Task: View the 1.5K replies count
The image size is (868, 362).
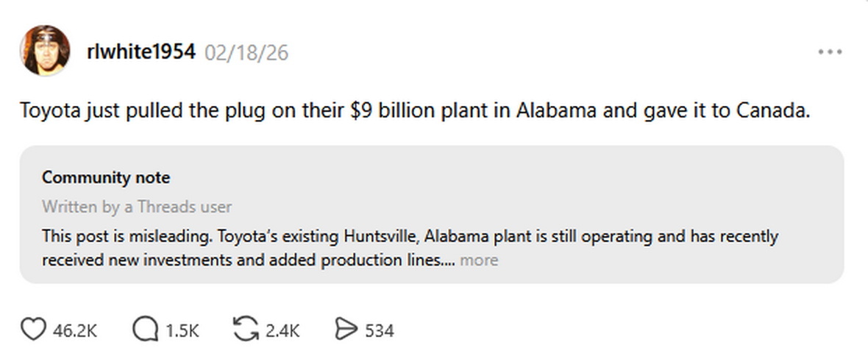Action: coord(182,331)
